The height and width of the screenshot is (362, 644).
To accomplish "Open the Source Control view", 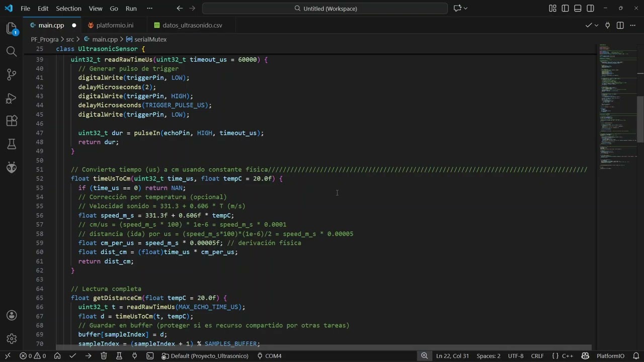I will coord(12,74).
